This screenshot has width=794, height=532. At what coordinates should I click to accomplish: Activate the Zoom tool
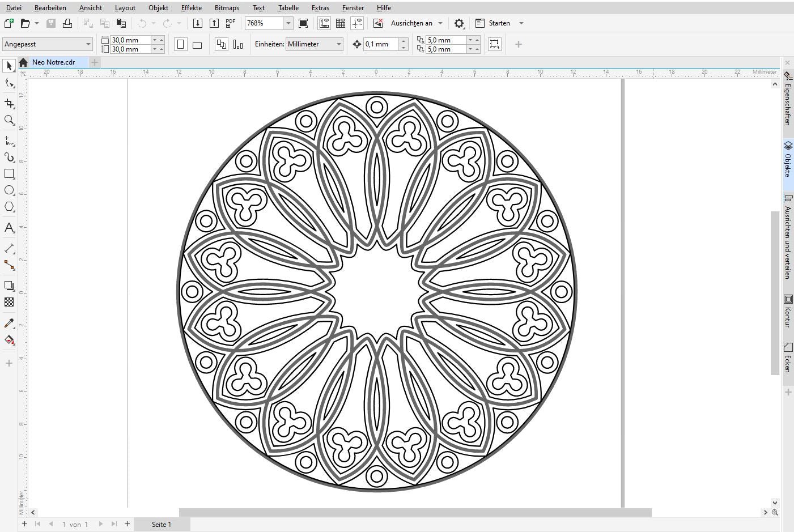tap(9, 120)
